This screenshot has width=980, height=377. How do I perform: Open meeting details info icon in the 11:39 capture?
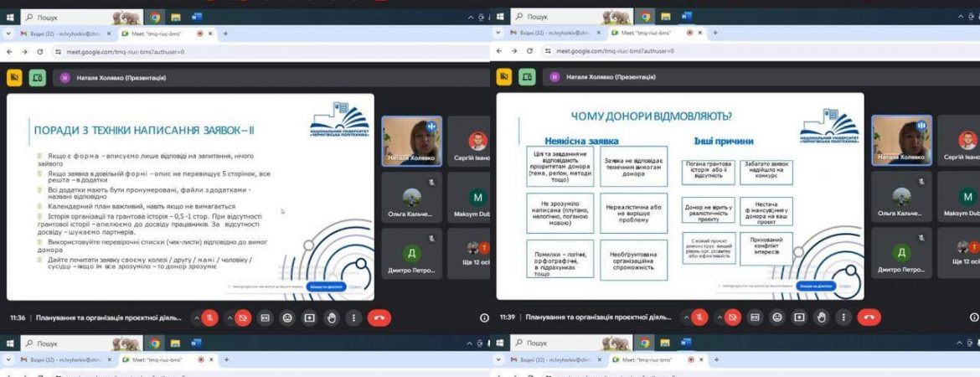point(974,318)
